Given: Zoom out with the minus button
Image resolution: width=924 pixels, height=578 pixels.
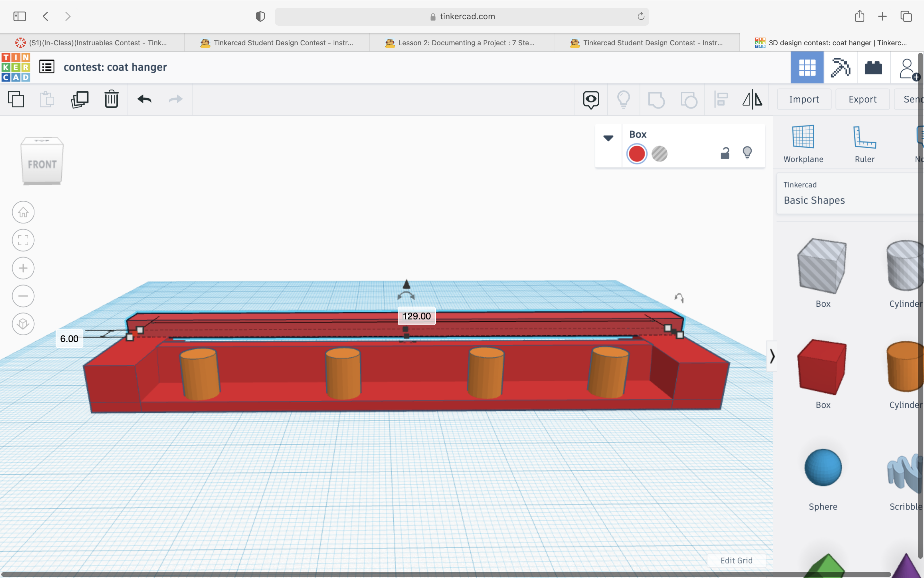Looking at the screenshot, I should (23, 296).
